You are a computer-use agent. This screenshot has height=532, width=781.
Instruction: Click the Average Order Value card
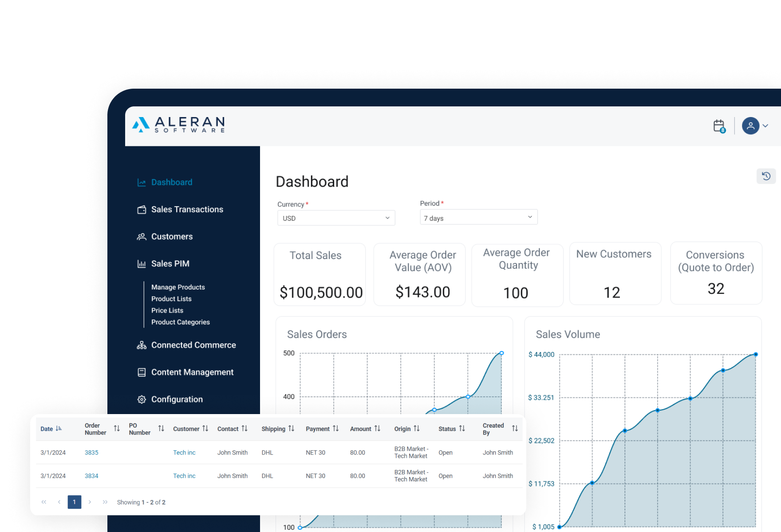click(419, 274)
